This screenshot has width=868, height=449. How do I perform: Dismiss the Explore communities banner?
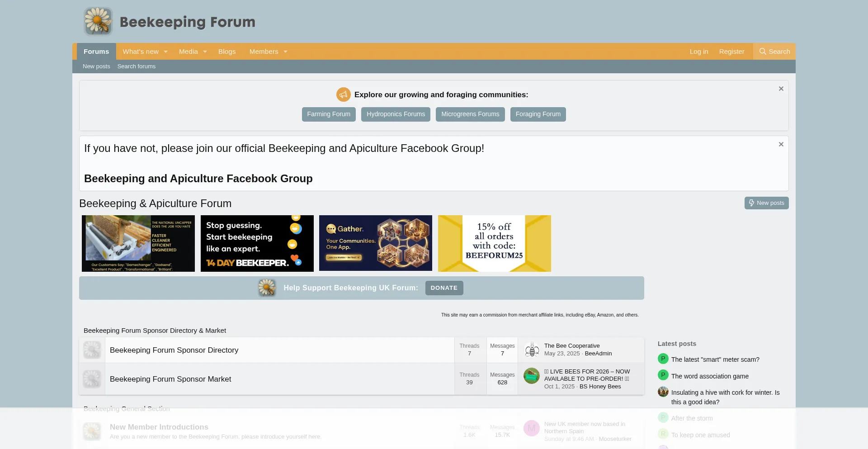tap(781, 89)
